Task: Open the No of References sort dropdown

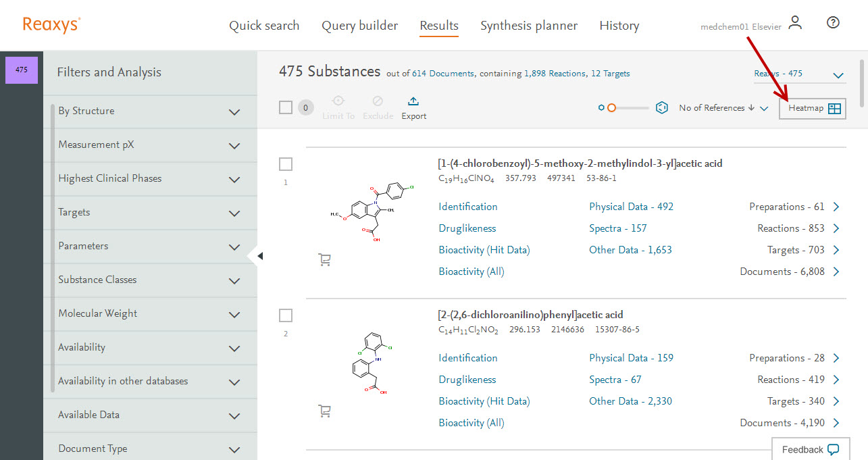Action: click(723, 108)
